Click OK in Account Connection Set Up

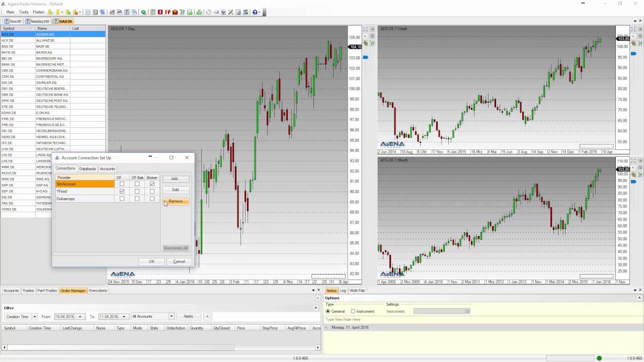coord(151,261)
